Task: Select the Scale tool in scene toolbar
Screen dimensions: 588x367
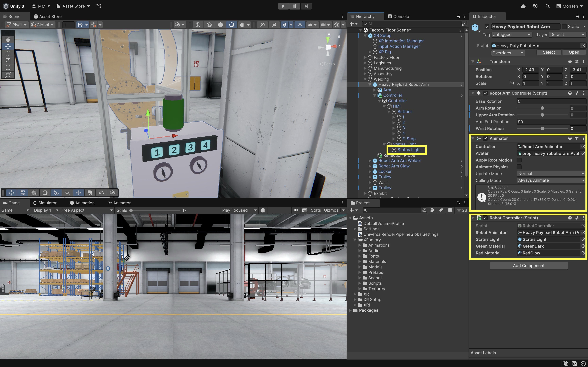Action: tap(8, 61)
